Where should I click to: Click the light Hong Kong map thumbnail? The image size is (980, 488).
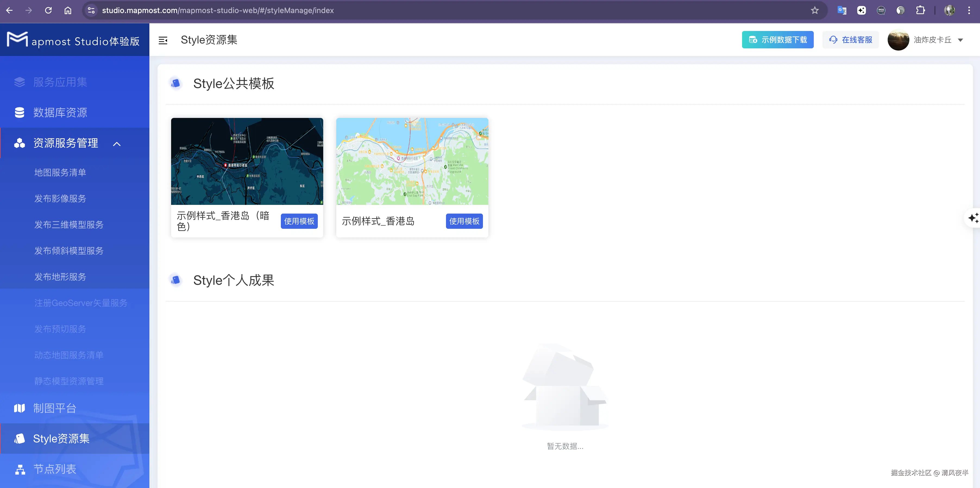(x=412, y=161)
